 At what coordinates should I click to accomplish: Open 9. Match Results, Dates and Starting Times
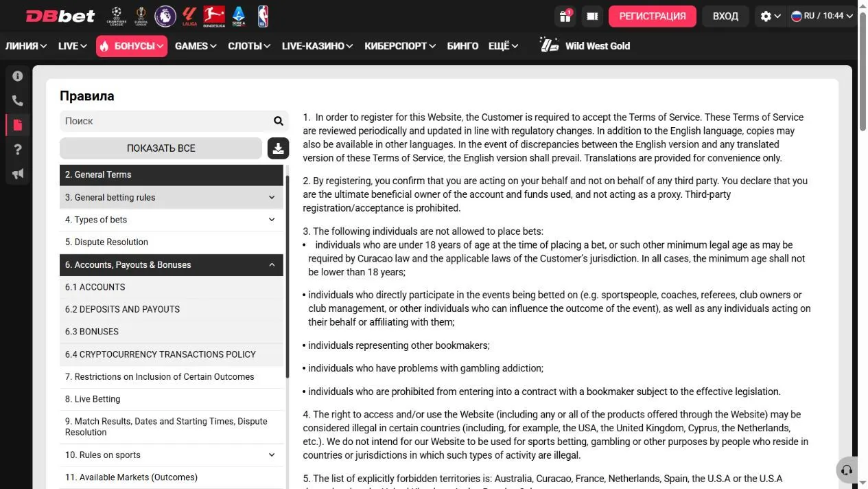point(172,427)
